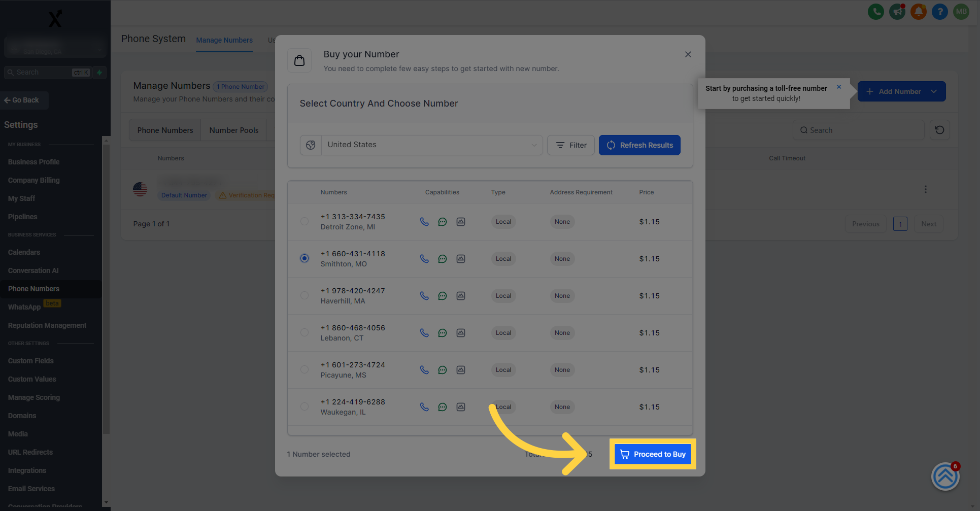Click the refresh icon beside table search
980x511 pixels.
coord(939,130)
